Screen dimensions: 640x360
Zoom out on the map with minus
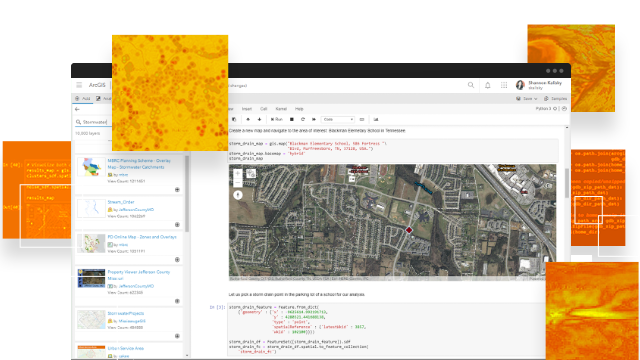(x=238, y=183)
